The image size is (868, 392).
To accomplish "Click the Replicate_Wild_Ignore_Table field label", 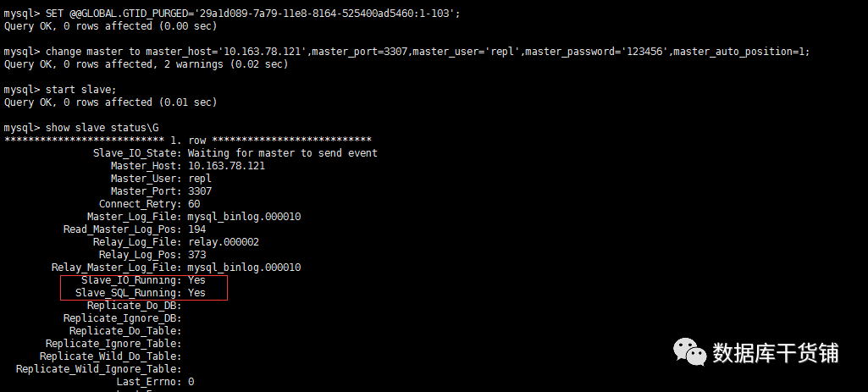I will tap(98, 369).
